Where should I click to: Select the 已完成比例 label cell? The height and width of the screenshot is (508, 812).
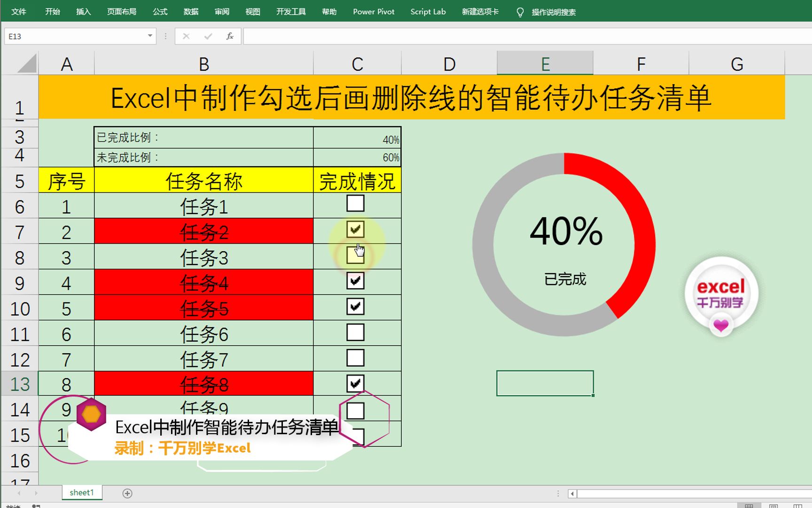pyautogui.click(x=203, y=137)
